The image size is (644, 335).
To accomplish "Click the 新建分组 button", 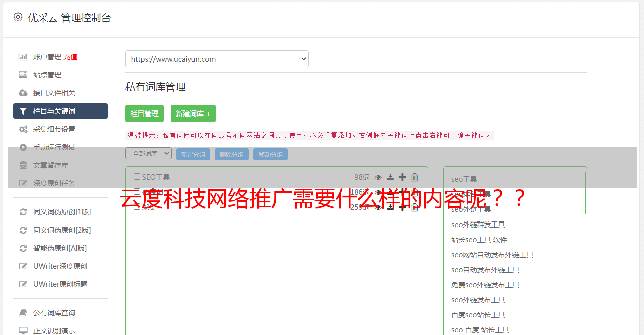I will click(193, 154).
